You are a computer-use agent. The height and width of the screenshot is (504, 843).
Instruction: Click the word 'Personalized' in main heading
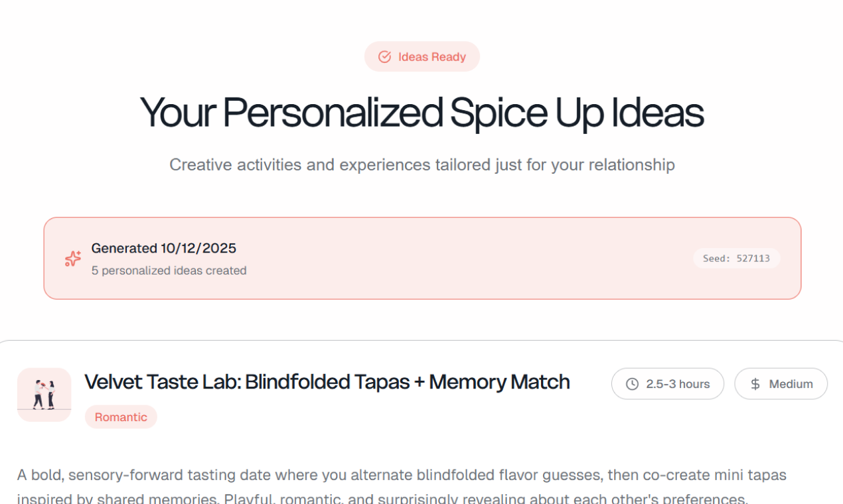[x=332, y=113]
